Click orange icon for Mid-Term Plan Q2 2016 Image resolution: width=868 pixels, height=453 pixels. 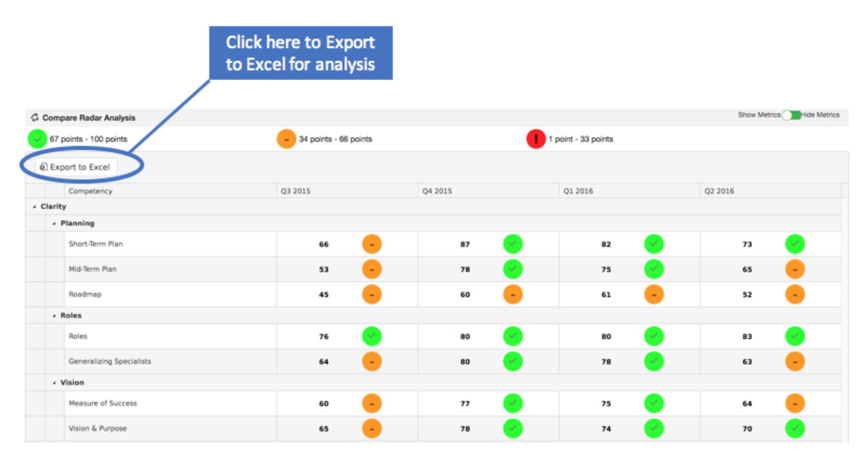[x=795, y=269]
